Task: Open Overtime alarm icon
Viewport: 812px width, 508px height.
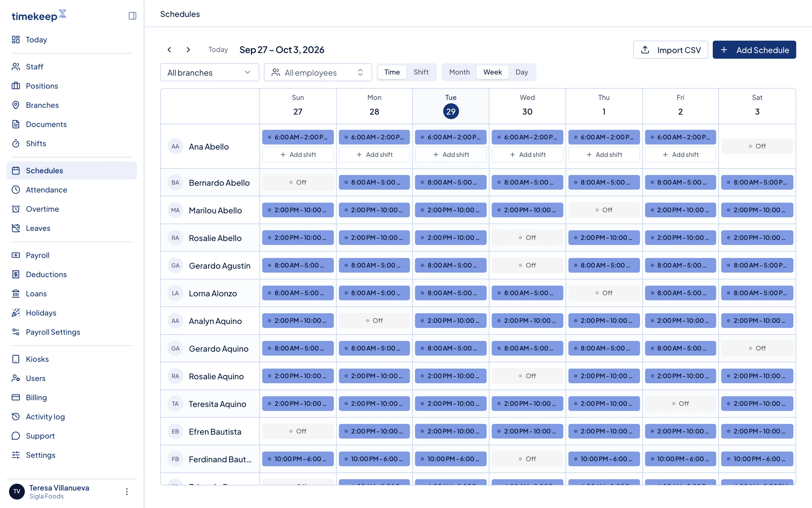Action: [16, 209]
